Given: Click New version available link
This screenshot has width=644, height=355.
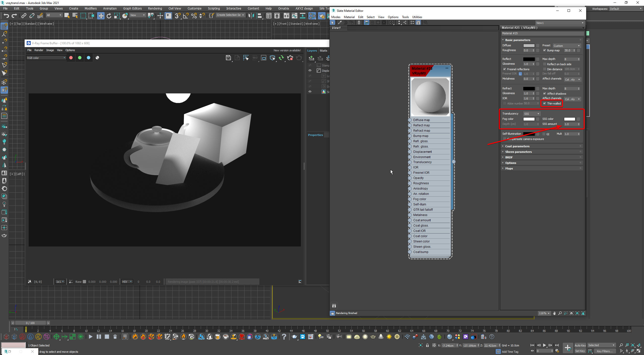Looking at the screenshot, I should click(287, 50).
